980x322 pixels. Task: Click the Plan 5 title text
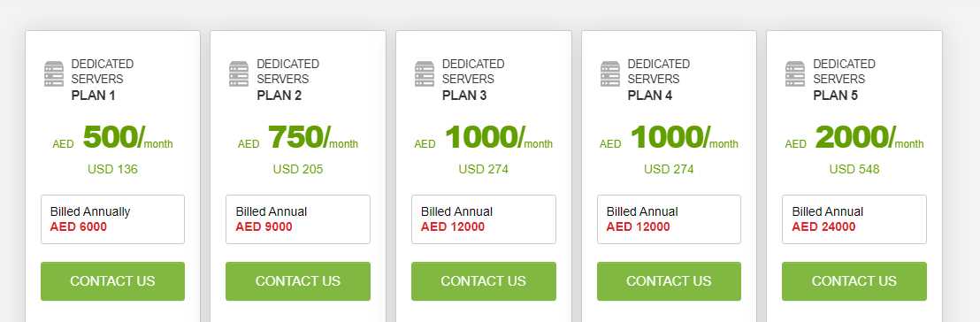tap(836, 96)
